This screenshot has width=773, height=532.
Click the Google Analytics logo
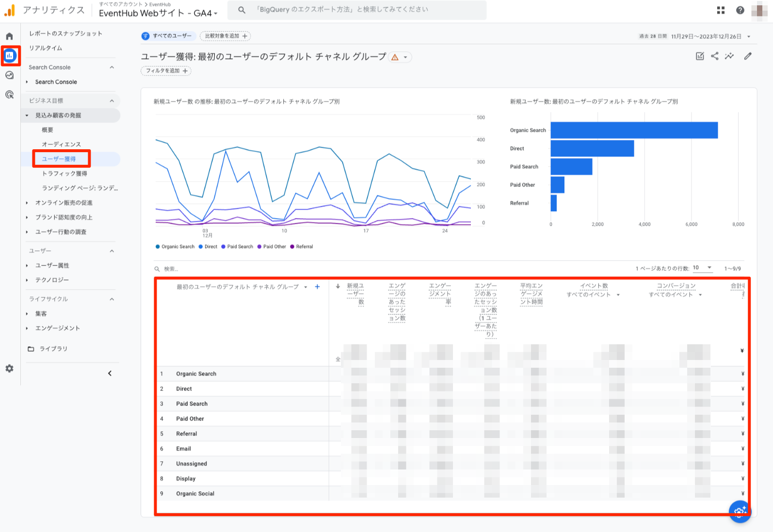point(9,10)
